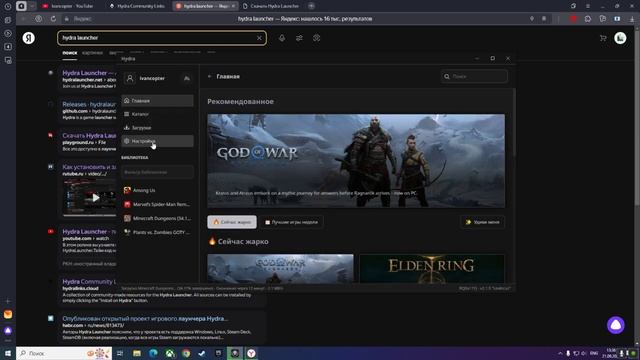Click the ENG language indicator in tray

[x=594, y=353]
